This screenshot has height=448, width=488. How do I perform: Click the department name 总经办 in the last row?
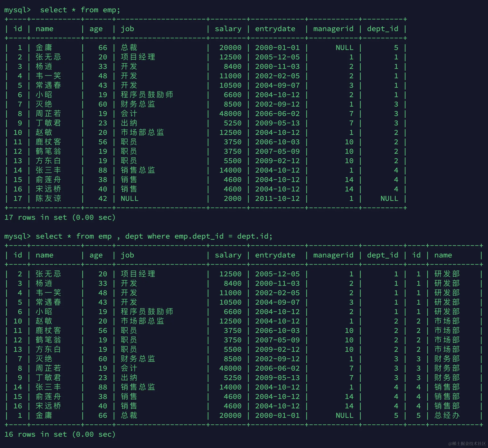[x=447, y=415]
